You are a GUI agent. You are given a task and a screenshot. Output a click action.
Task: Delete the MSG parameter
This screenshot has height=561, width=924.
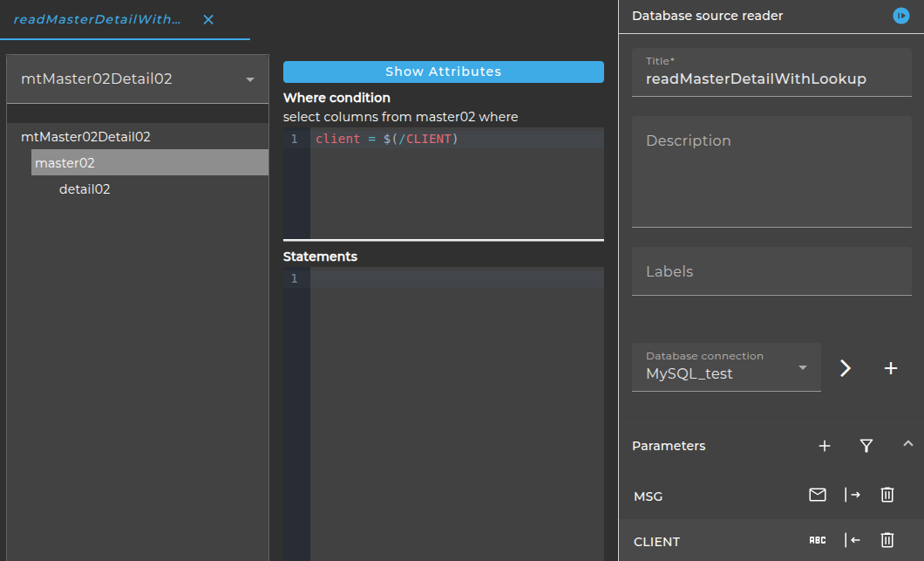[887, 495]
